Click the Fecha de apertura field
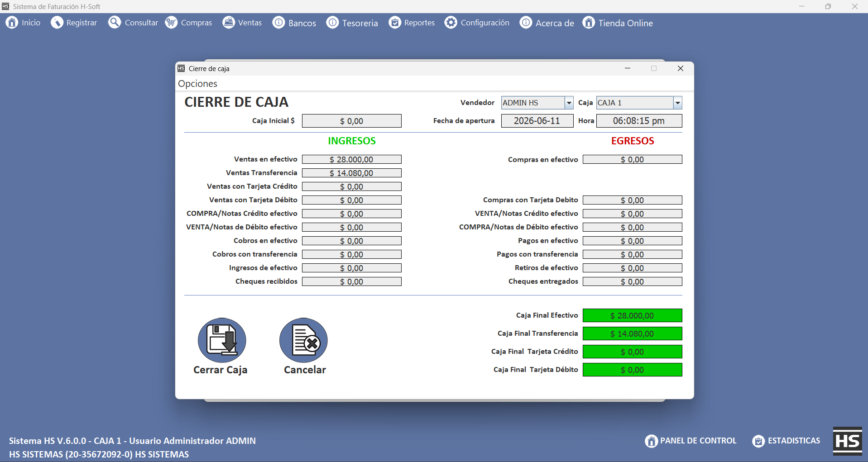This screenshot has width=868, height=462. (537, 121)
